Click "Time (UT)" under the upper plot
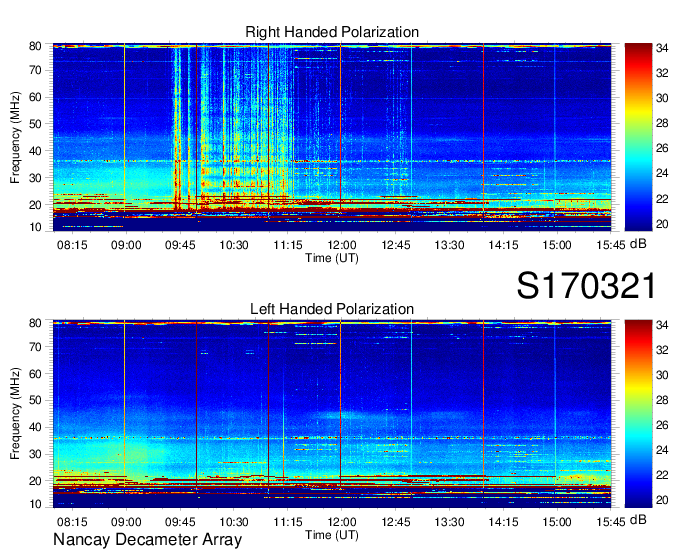The height and width of the screenshot is (552, 680). click(x=332, y=258)
